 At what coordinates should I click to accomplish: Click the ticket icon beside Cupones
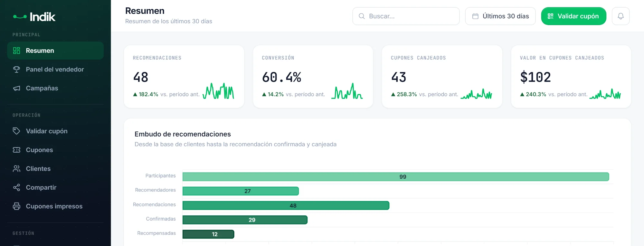click(x=16, y=150)
